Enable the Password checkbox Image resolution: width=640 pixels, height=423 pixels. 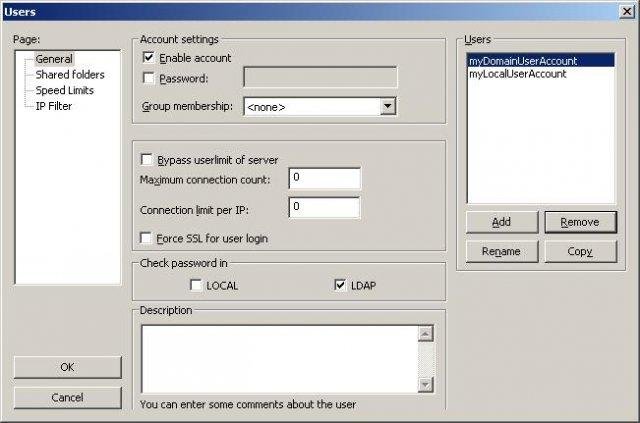149,79
